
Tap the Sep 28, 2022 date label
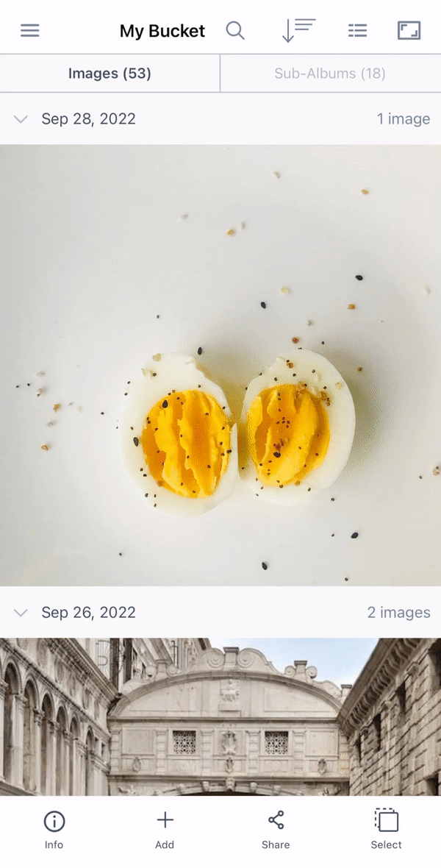pos(88,119)
